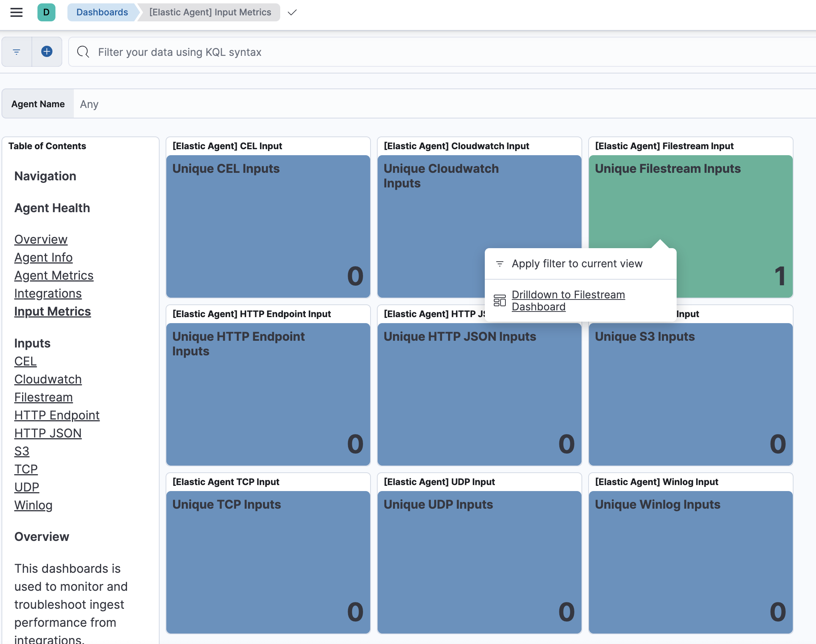Open the Agent Metrics link
The width and height of the screenshot is (816, 644).
pos(54,275)
